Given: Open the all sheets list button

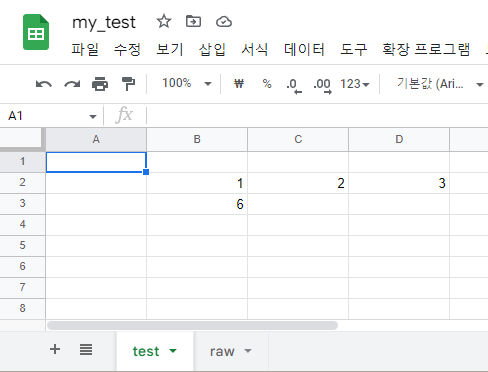Looking at the screenshot, I should [86, 350].
